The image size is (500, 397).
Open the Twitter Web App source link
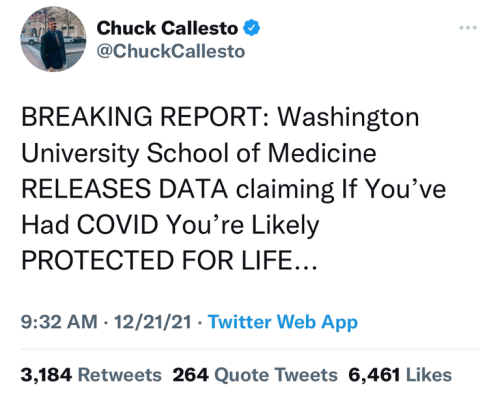[x=283, y=323]
